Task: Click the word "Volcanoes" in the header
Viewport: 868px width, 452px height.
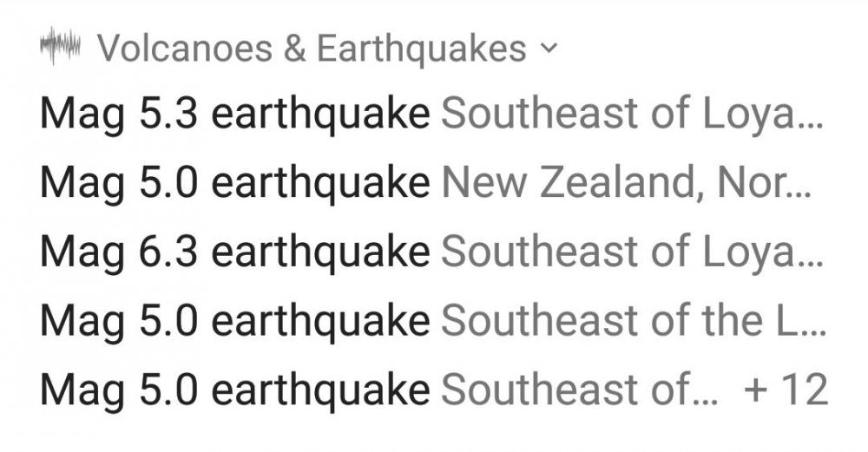Action: coord(185,49)
